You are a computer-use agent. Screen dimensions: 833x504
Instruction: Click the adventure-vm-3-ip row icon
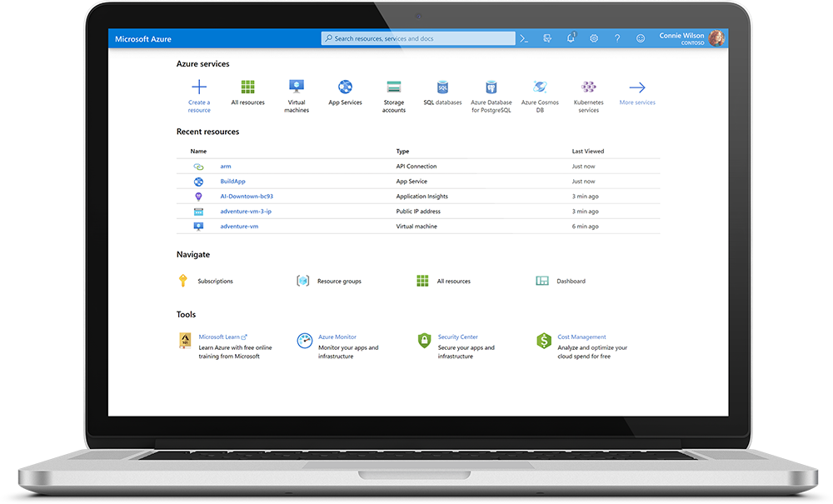pyautogui.click(x=199, y=212)
